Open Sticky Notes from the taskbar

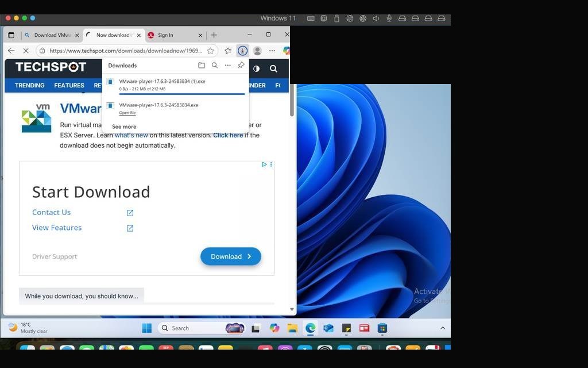click(346, 328)
